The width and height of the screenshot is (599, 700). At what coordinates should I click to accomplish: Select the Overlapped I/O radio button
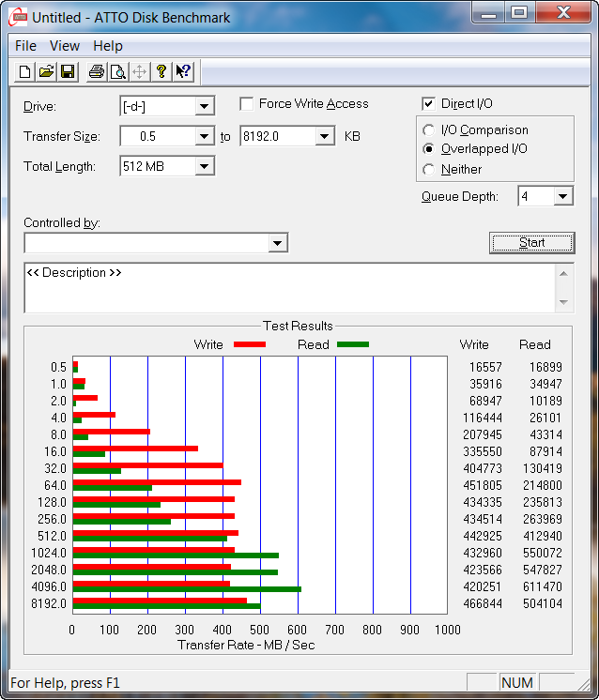click(428, 149)
